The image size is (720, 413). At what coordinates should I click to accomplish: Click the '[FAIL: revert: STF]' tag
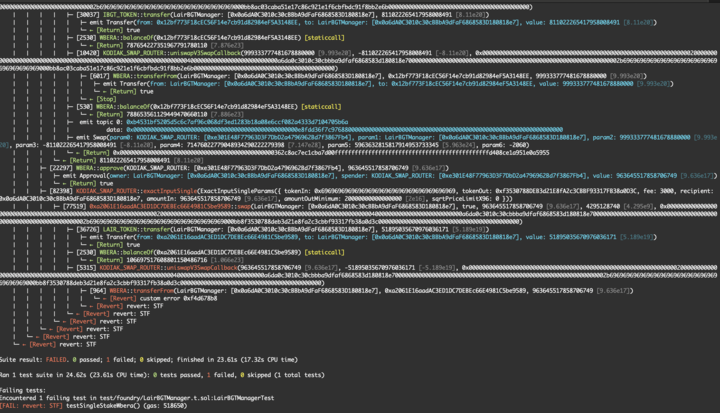[x=31, y=406]
